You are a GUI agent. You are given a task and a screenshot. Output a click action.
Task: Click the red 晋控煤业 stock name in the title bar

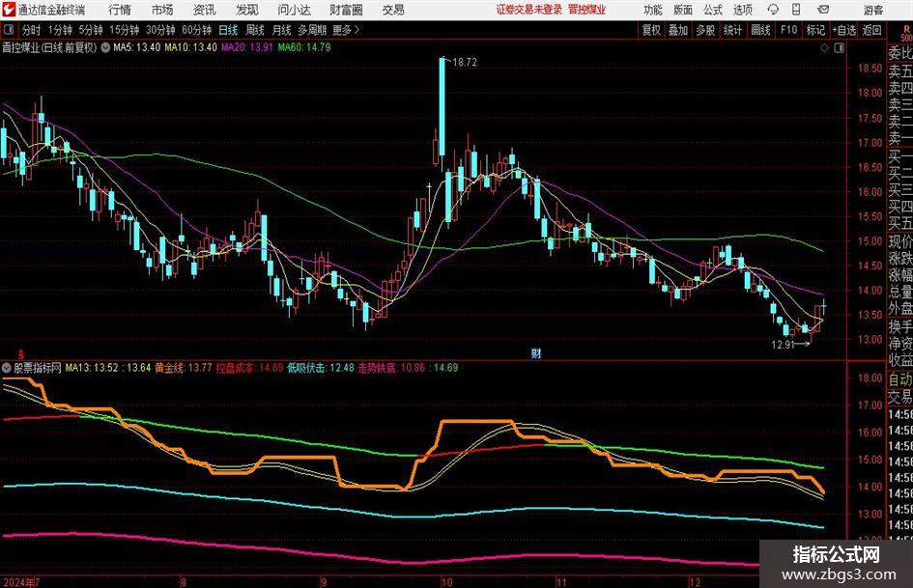(x=587, y=10)
